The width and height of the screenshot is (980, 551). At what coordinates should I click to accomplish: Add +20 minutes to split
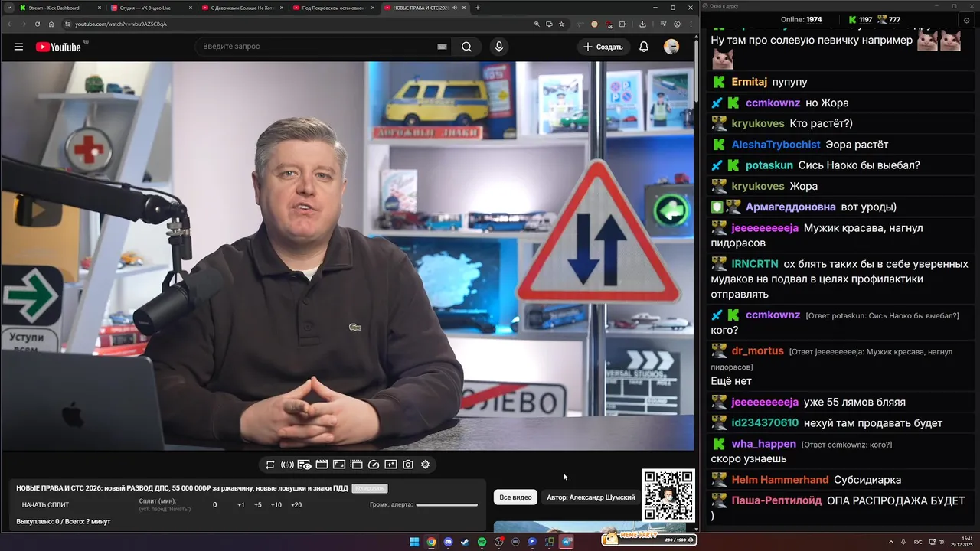[296, 504]
